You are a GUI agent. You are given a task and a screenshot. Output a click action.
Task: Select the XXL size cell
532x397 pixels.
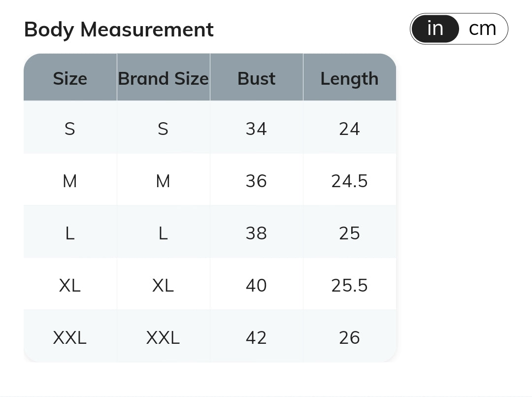click(70, 338)
